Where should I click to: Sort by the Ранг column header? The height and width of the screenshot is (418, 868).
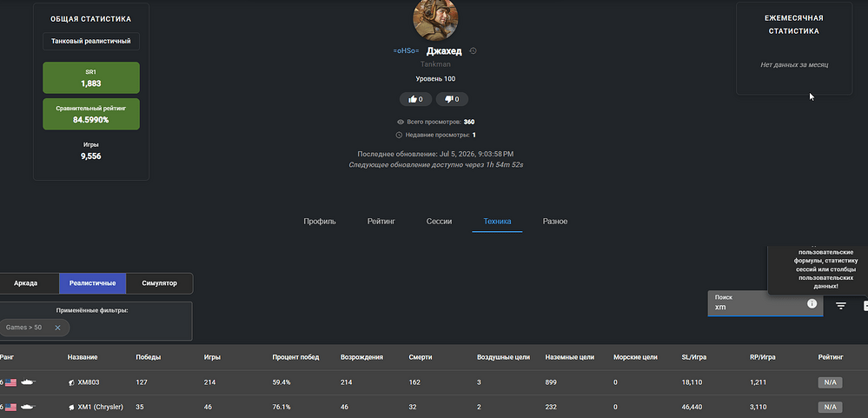click(x=7, y=358)
